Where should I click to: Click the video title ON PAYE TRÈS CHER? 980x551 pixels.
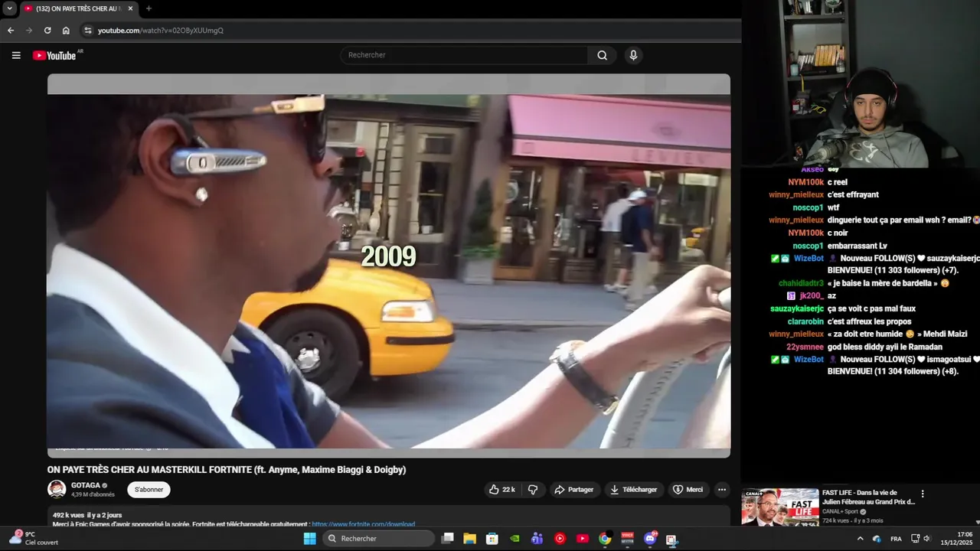[x=227, y=470]
